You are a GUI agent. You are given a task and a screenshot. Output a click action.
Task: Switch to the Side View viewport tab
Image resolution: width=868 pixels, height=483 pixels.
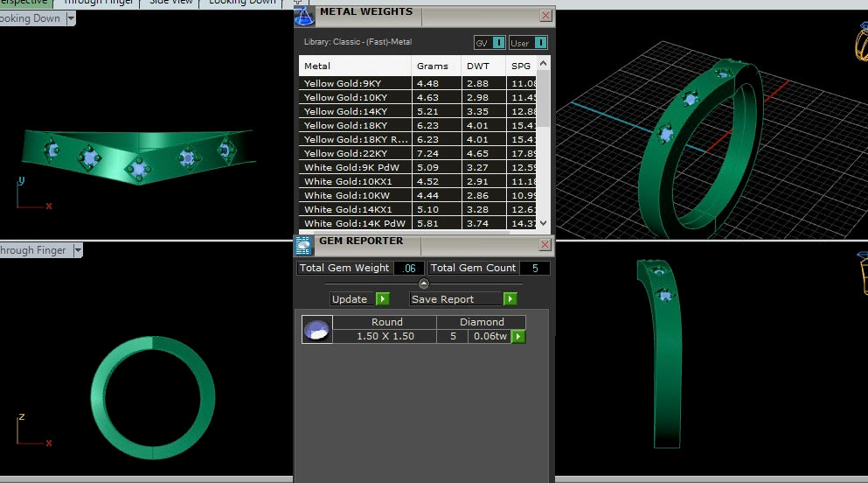170,3
